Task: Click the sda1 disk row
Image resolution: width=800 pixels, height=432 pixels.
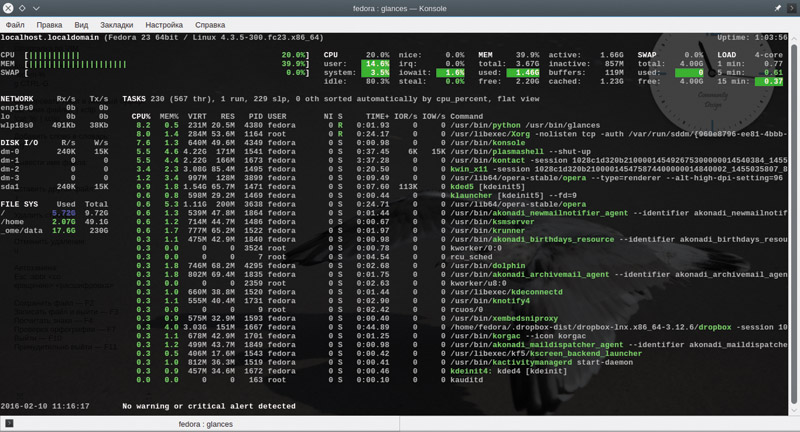Action: click(54, 187)
